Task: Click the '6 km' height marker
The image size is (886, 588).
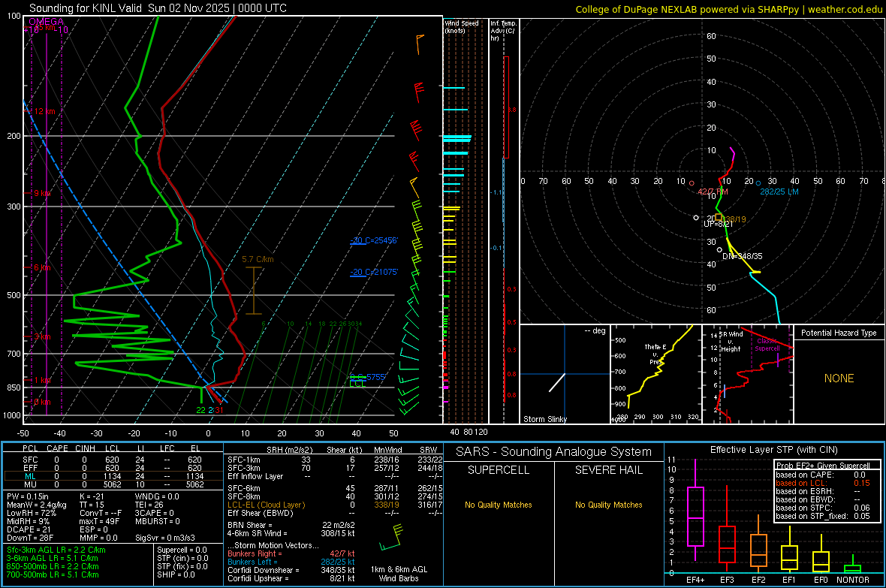Action: 42,267
